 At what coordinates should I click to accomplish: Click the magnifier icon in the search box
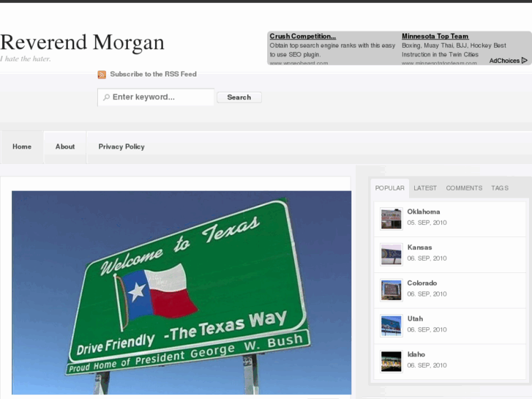pyautogui.click(x=106, y=97)
